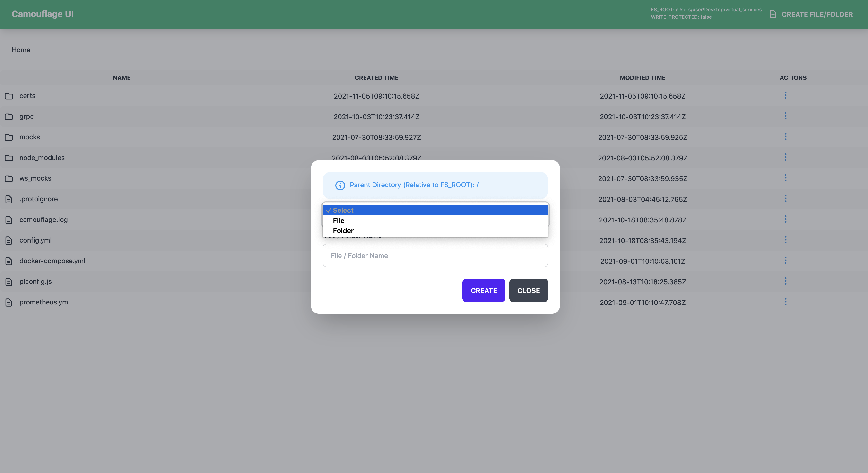The height and width of the screenshot is (473, 868).
Task: Click the info icon in Parent Directory banner
Action: [x=340, y=185]
